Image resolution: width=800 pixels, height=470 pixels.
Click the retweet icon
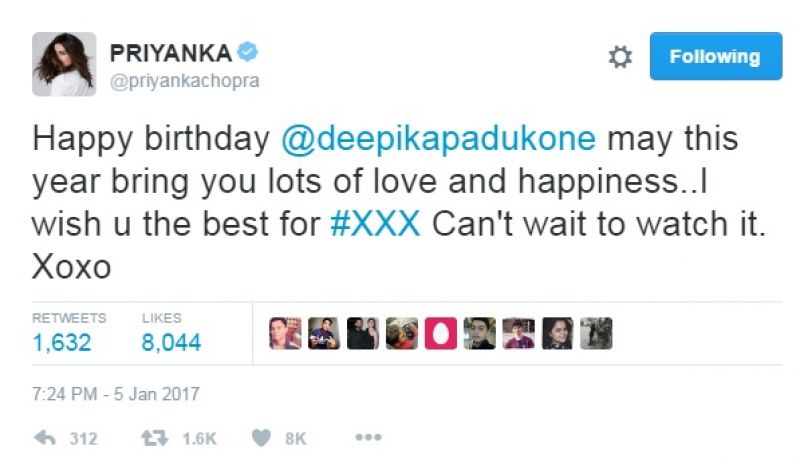pyautogui.click(x=154, y=438)
